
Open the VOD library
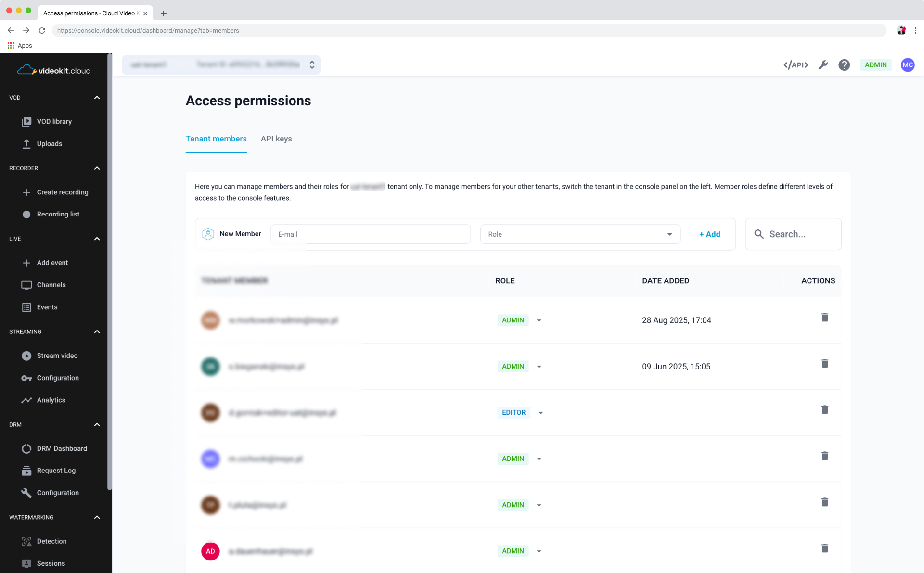click(x=54, y=121)
